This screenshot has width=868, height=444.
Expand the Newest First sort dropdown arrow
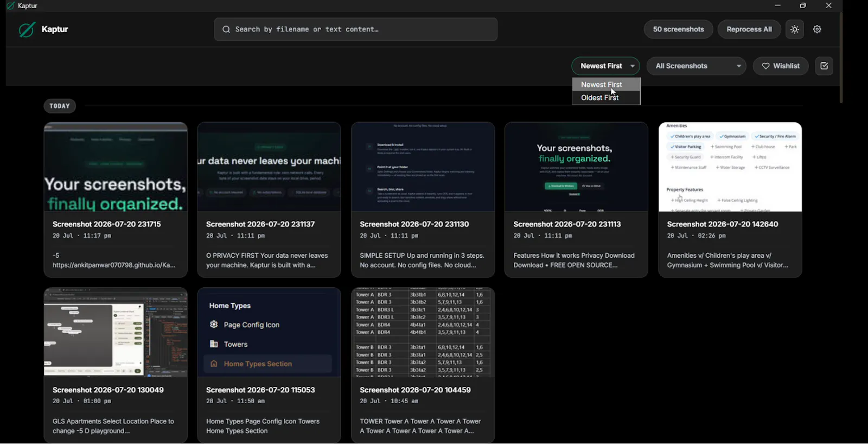[633, 66]
